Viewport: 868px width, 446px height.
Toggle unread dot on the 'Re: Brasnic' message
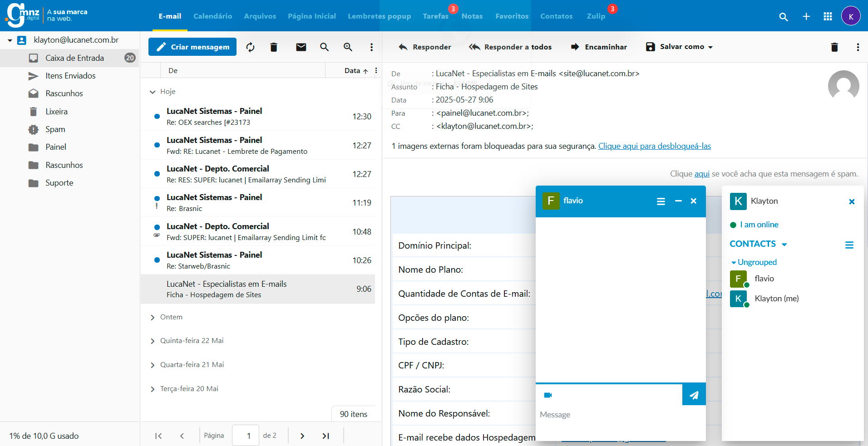157,198
